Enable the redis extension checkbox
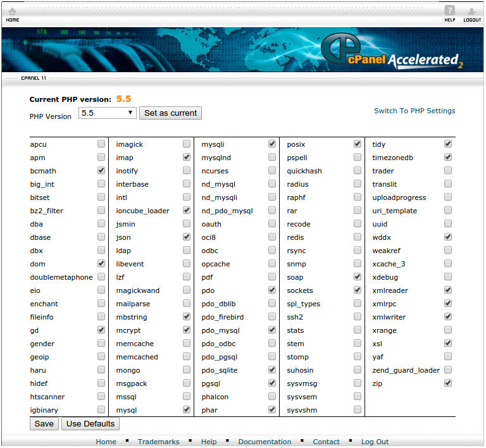 (x=358, y=237)
